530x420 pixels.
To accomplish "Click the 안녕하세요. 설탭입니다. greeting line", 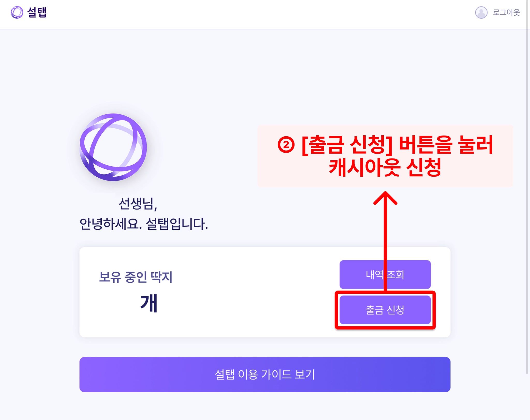I will 144,224.
